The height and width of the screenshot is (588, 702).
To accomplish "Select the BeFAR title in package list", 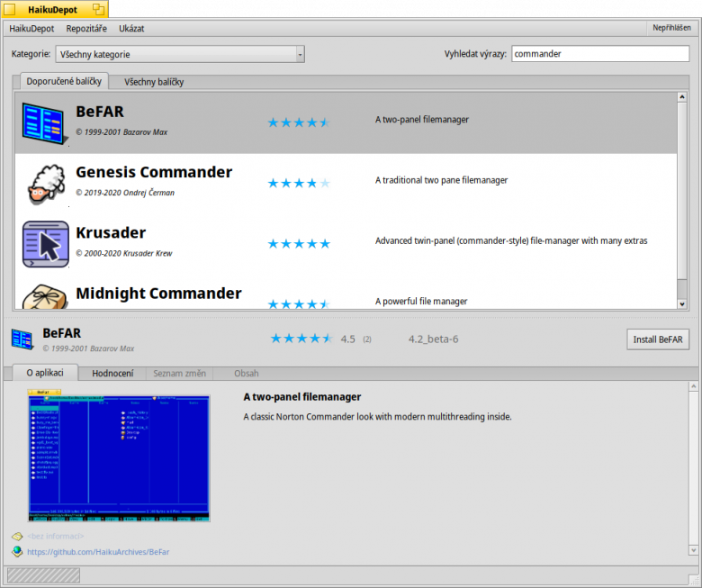I will point(99,112).
